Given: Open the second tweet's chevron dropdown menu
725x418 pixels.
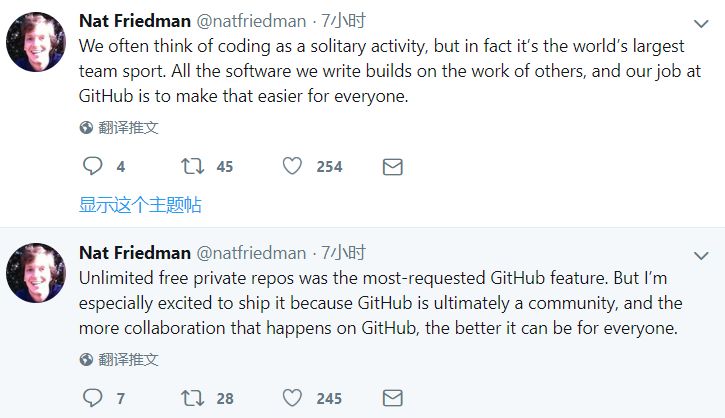Looking at the screenshot, I should (701, 256).
